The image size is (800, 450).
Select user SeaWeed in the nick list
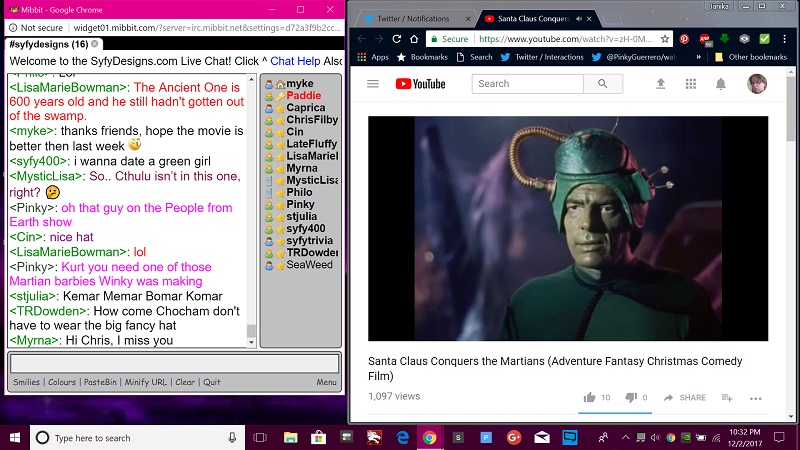pyautogui.click(x=309, y=265)
